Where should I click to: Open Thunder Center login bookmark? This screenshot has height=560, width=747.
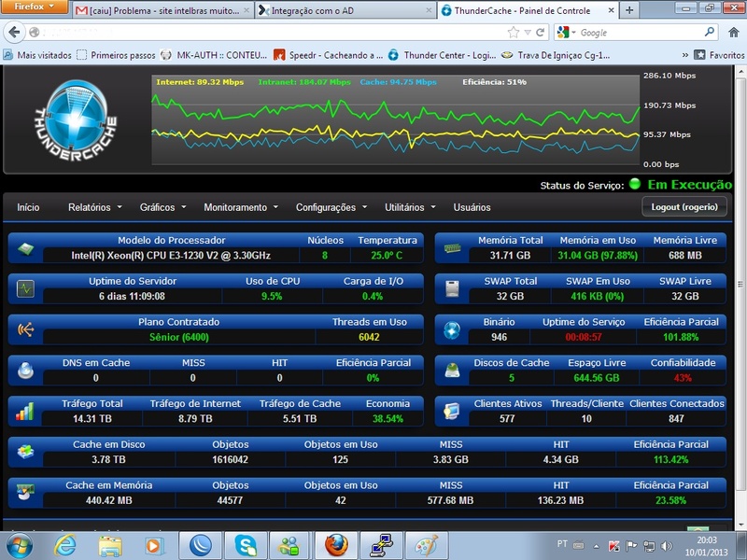coord(442,55)
